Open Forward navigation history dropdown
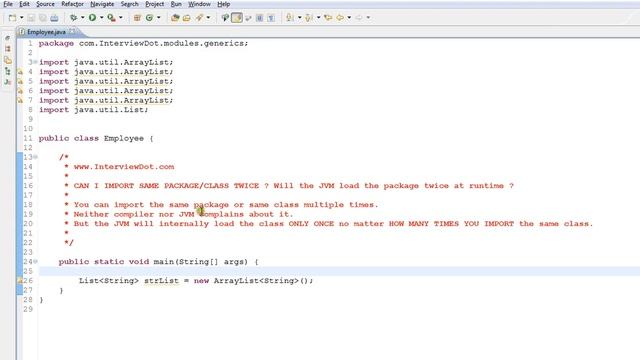Image resolution: width=640 pixels, height=360 pixels. 368,18
